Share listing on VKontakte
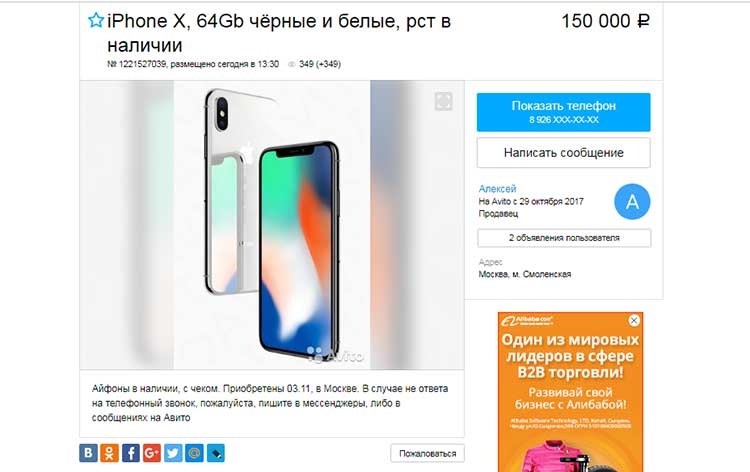The width and height of the screenshot is (750, 472). [88, 453]
